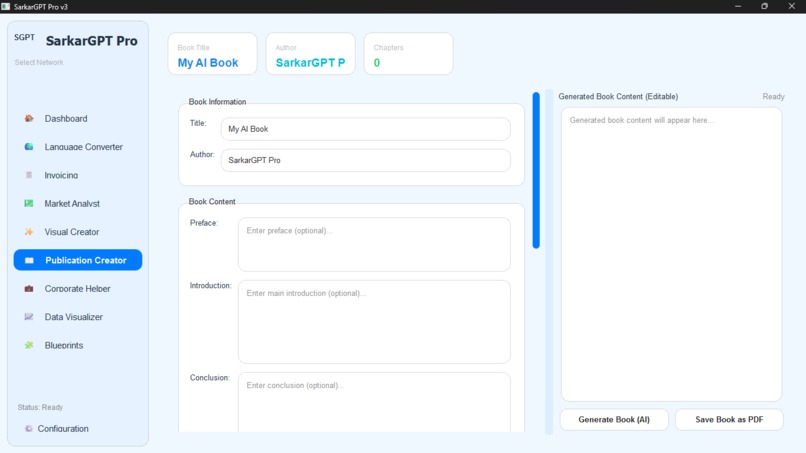
Task: Click 'Generated Book Content (Editable)' heading
Action: pyautogui.click(x=618, y=97)
